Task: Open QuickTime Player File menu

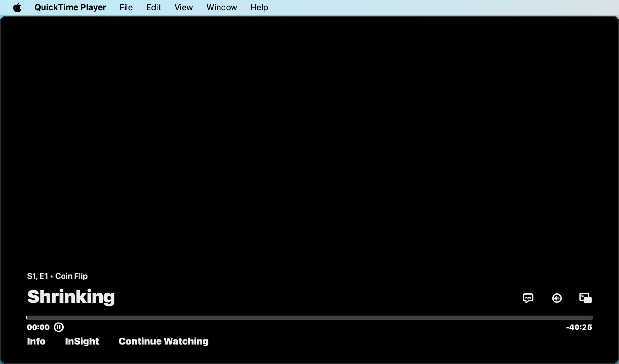Action: (125, 7)
